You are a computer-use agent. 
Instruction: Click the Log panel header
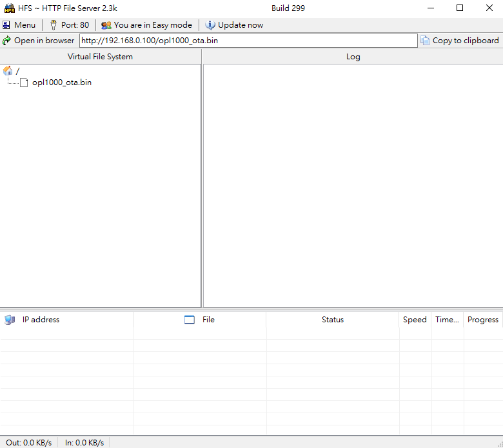353,57
